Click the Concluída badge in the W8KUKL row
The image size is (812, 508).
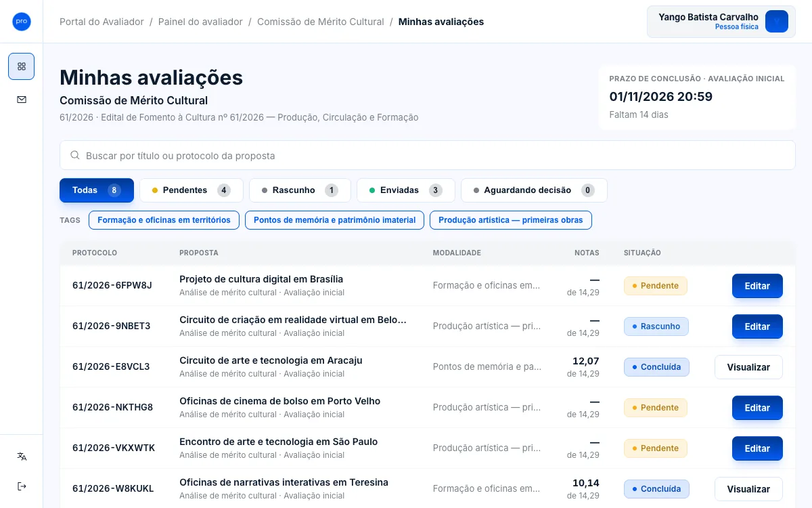click(x=657, y=489)
